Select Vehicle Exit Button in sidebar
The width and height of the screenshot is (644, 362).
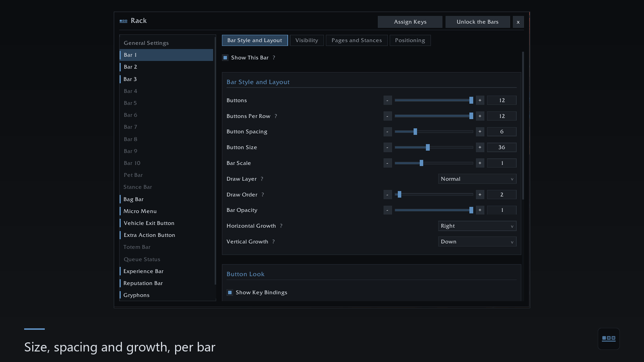pos(167,223)
